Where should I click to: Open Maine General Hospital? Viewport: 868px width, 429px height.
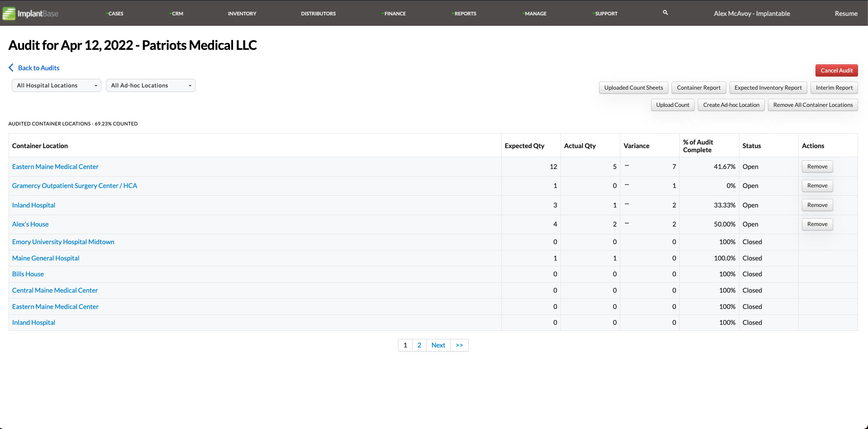pyautogui.click(x=46, y=258)
